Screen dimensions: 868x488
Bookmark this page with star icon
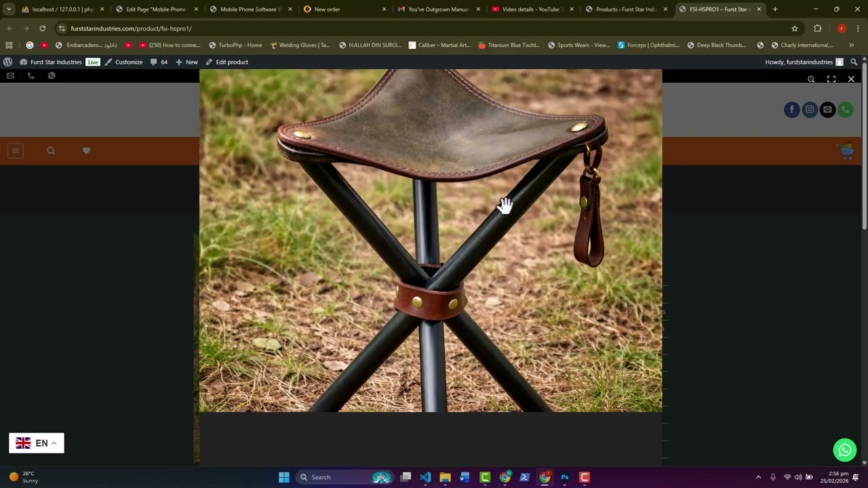tap(795, 28)
